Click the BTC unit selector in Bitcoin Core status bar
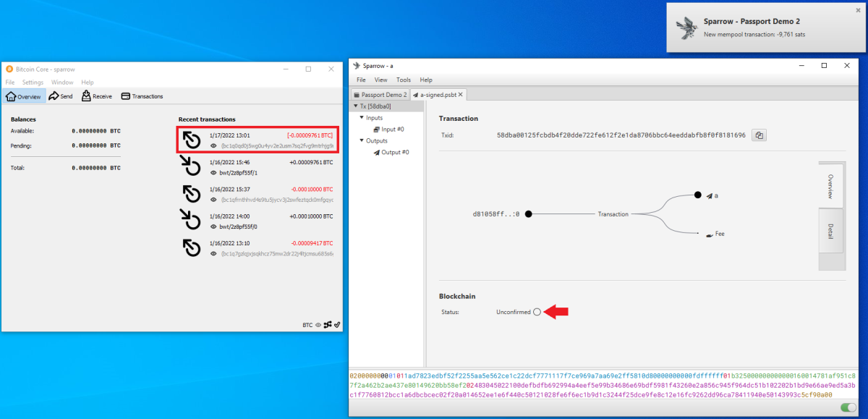The image size is (868, 419). pos(308,325)
